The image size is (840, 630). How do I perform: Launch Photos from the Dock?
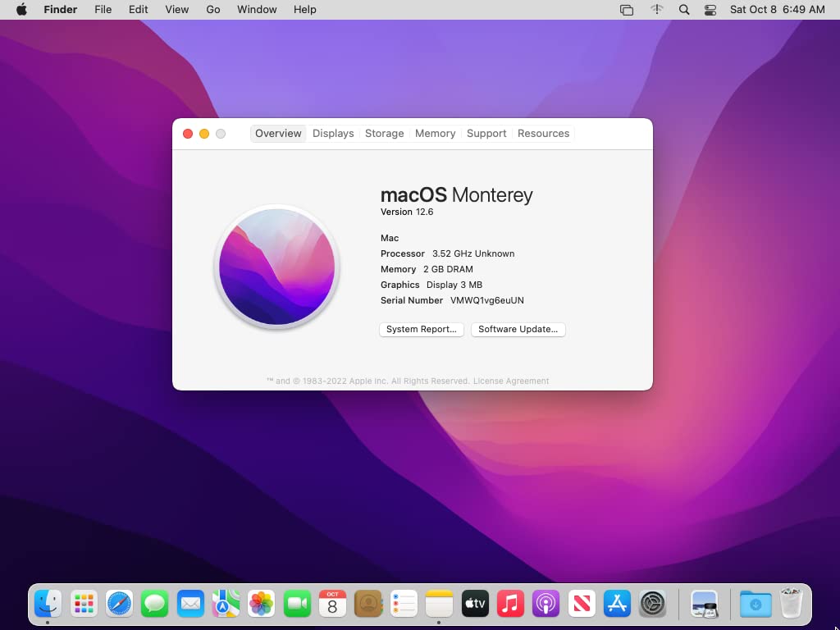pyautogui.click(x=261, y=604)
